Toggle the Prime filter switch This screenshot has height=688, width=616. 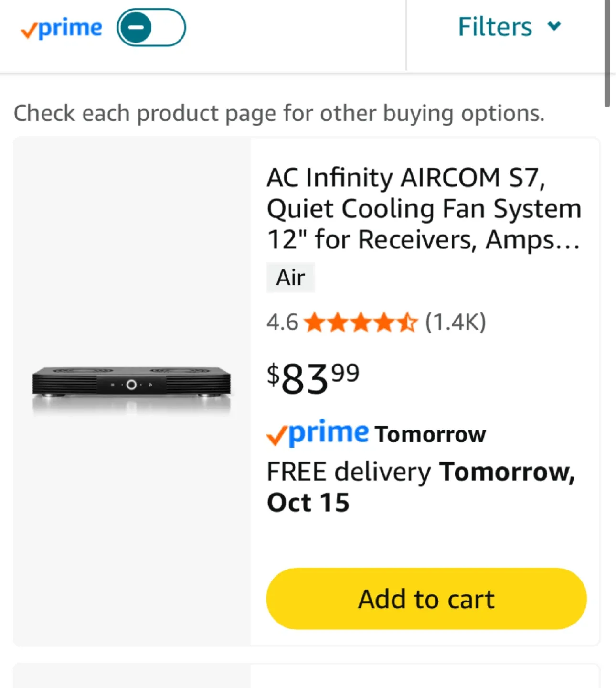[151, 28]
